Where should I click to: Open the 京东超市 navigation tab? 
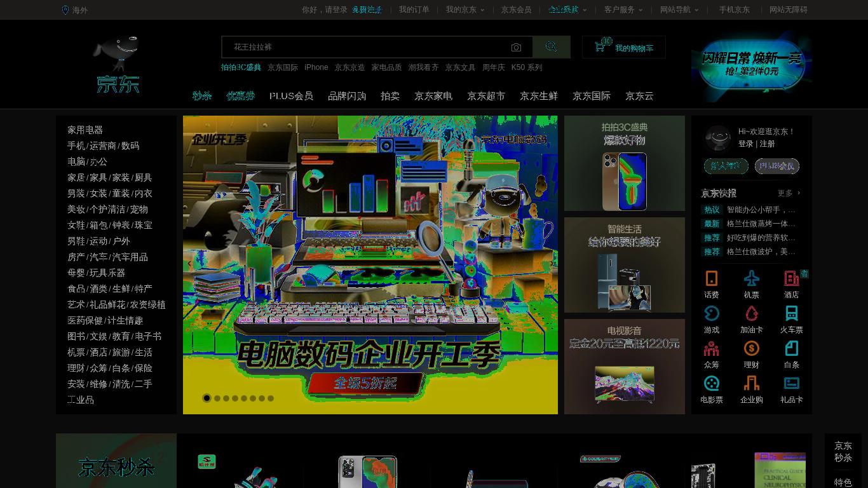click(486, 96)
